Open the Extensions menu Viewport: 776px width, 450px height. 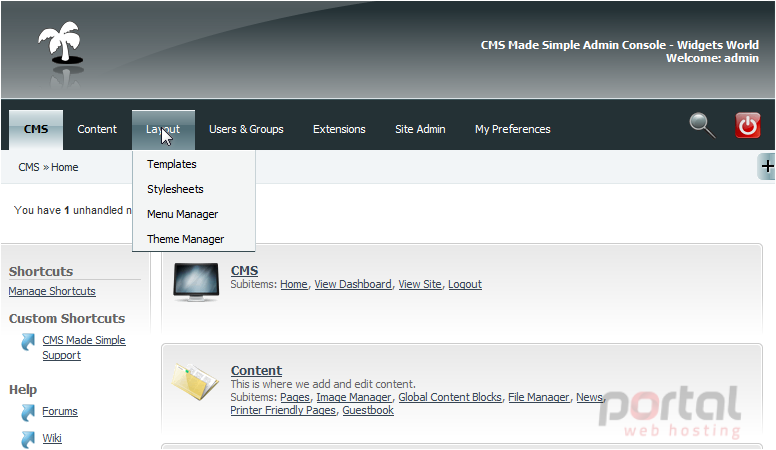[x=339, y=129]
